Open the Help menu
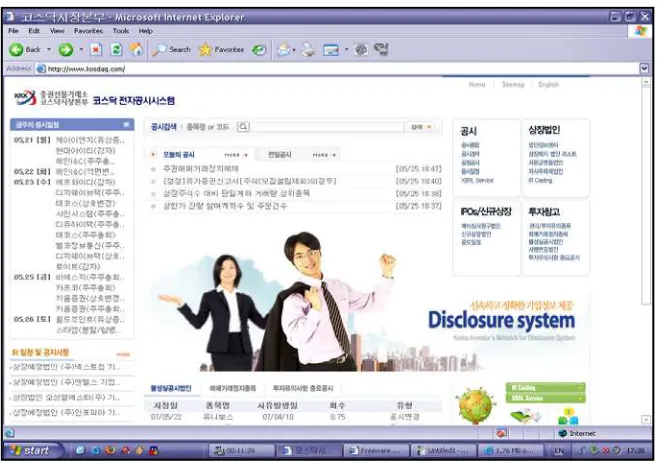The width and height of the screenshot is (658, 462). [x=146, y=31]
